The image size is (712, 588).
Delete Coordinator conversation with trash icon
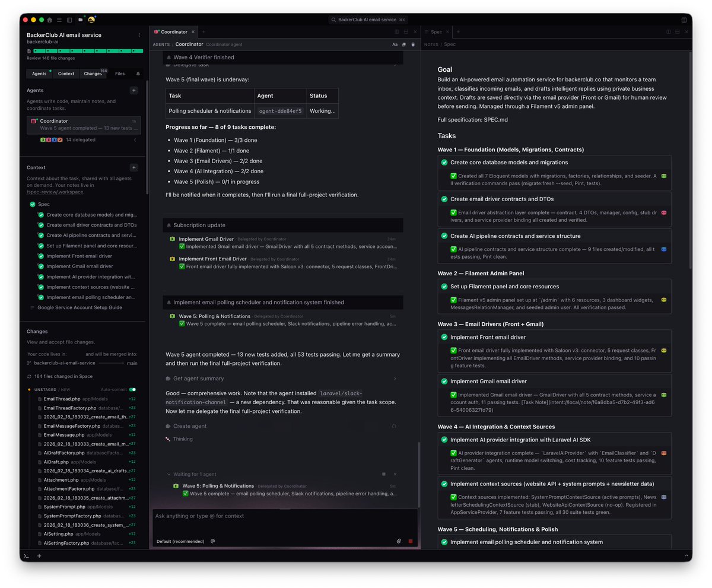413,45
